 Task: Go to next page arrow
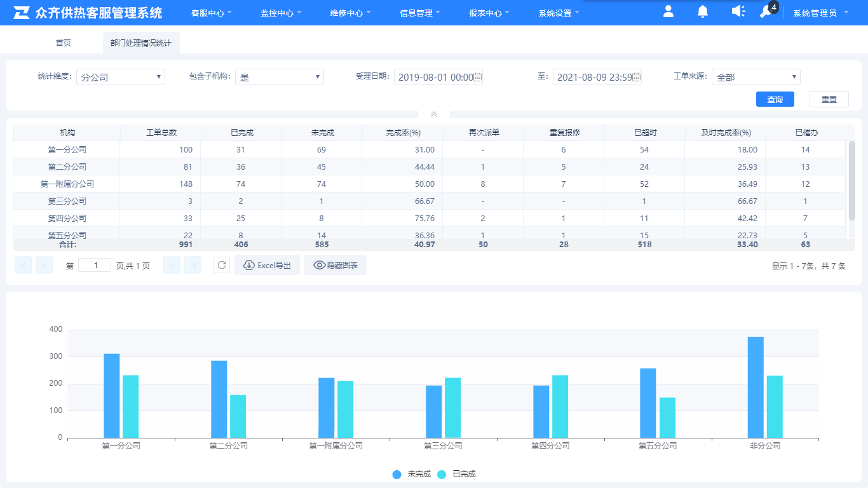pyautogui.click(x=172, y=265)
